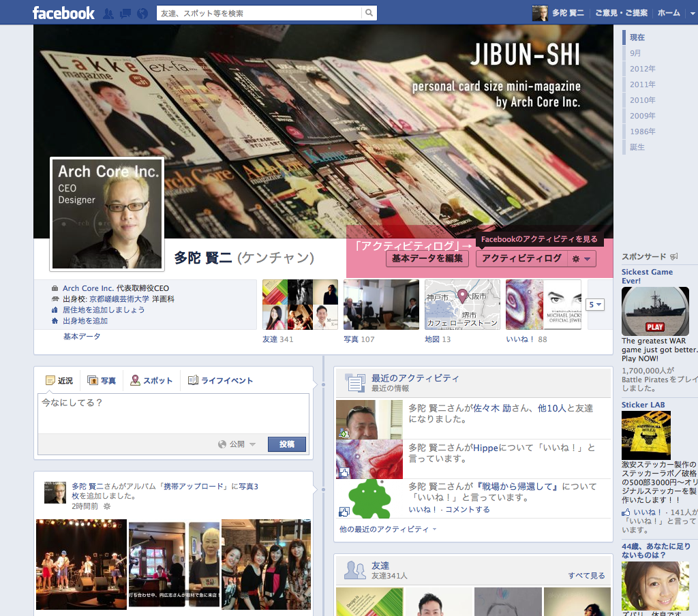Viewport: 698px width, 616px height.
Task: Click the post gear icon next to 2時間前
Action: click(x=107, y=506)
